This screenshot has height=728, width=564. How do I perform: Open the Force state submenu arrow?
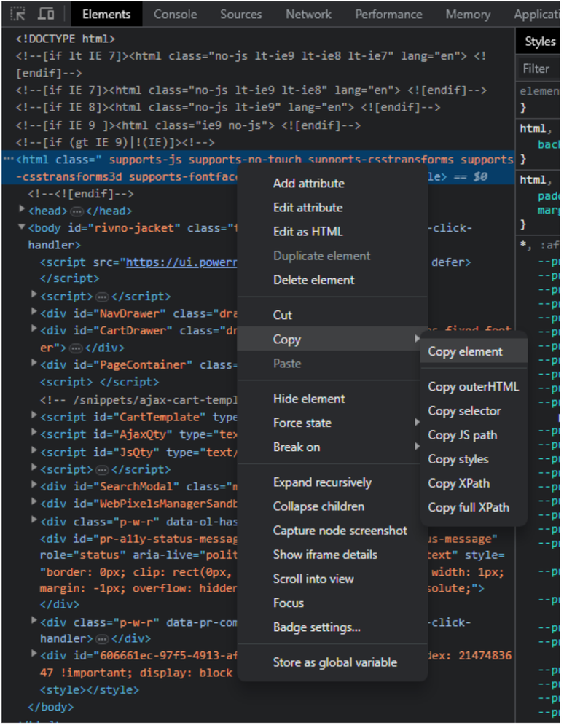coord(418,423)
